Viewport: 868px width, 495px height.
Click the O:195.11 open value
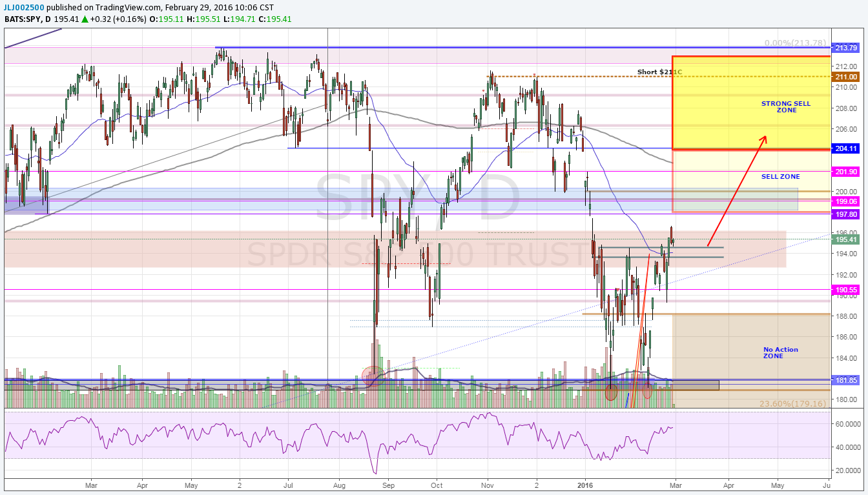pos(165,19)
